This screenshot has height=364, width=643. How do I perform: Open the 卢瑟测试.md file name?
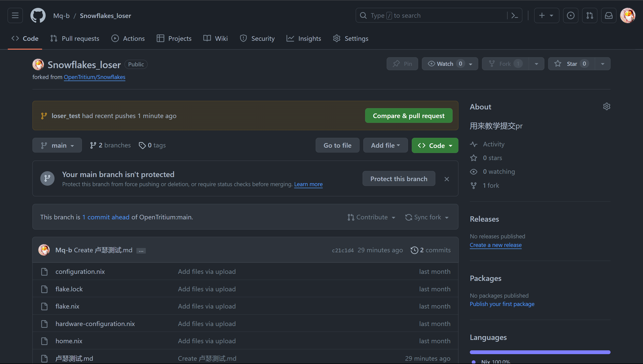pos(74,358)
